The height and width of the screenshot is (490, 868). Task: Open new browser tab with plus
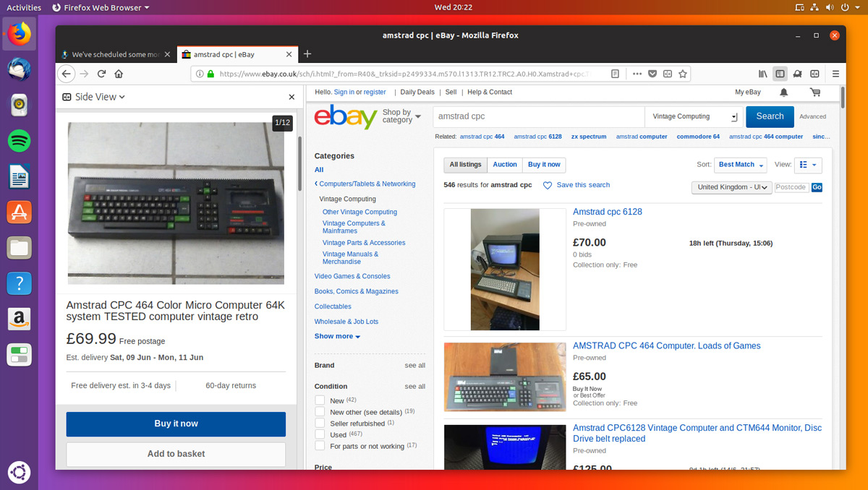(x=307, y=54)
